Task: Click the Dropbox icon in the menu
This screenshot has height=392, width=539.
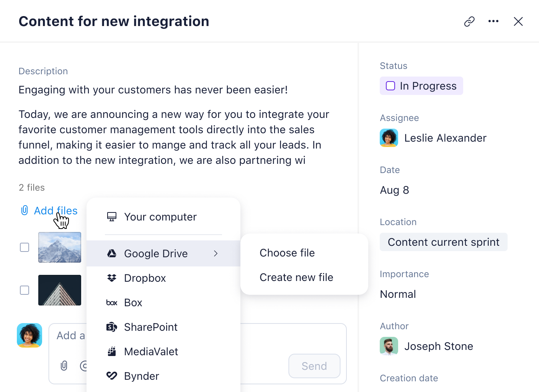Action: (x=112, y=278)
